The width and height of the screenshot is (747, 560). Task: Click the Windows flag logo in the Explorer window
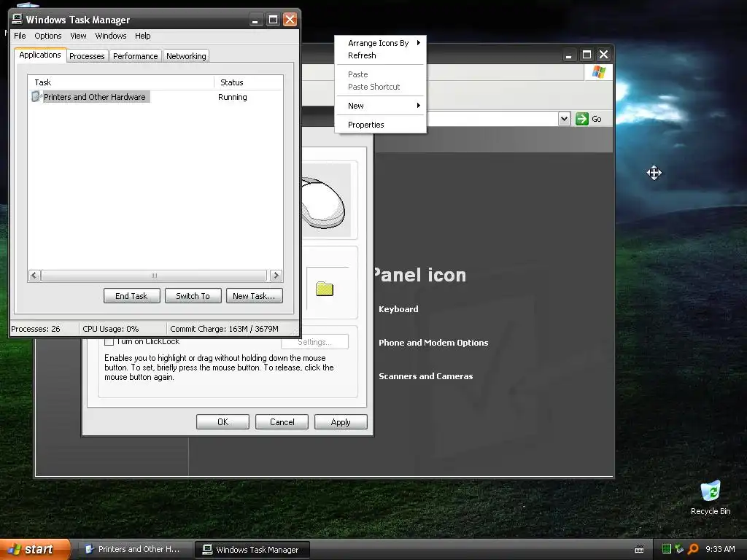tap(598, 72)
